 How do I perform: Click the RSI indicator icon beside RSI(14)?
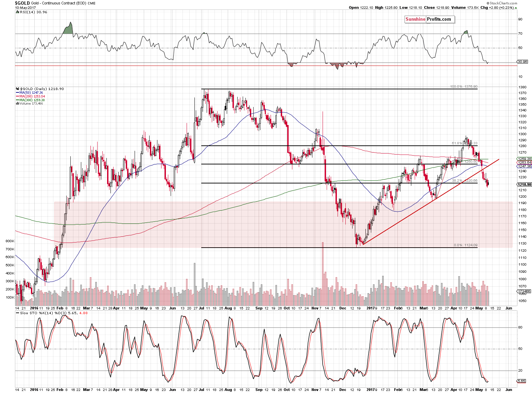click(x=17, y=12)
